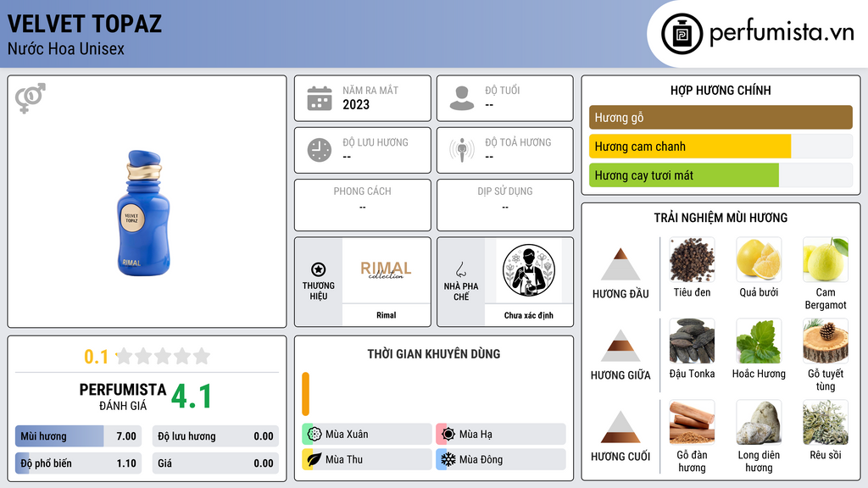Click the calendar icon for Năm ra mắt

[320, 98]
